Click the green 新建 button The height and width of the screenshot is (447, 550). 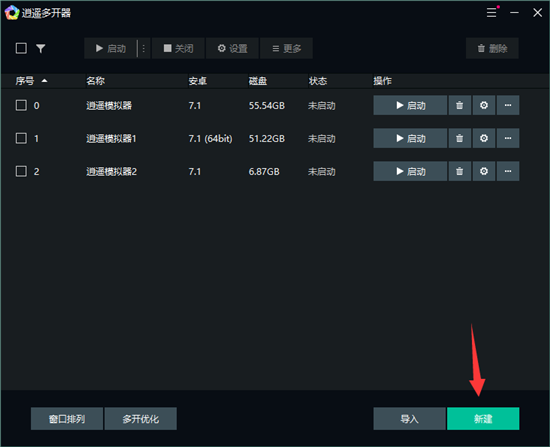pos(483,419)
